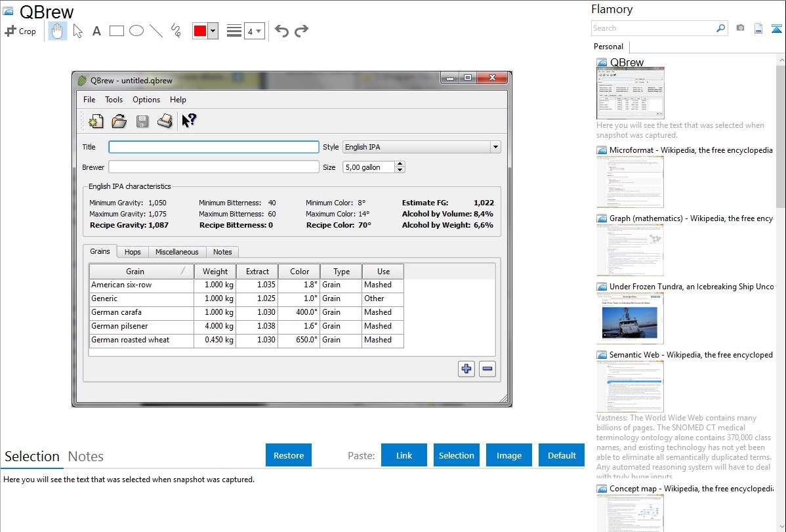786x532 pixels.
Task: Expand the line width dropdown
Action: coord(254,31)
